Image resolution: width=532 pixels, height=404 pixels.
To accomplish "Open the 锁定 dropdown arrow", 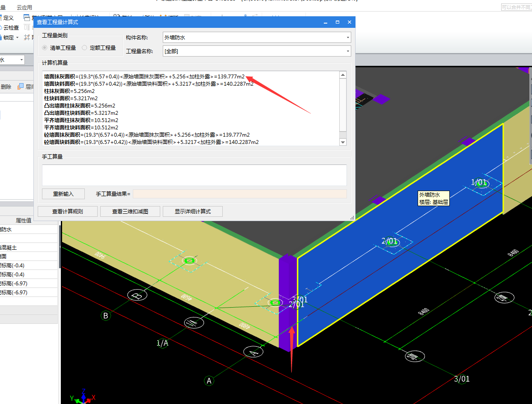I will tap(18, 38).
